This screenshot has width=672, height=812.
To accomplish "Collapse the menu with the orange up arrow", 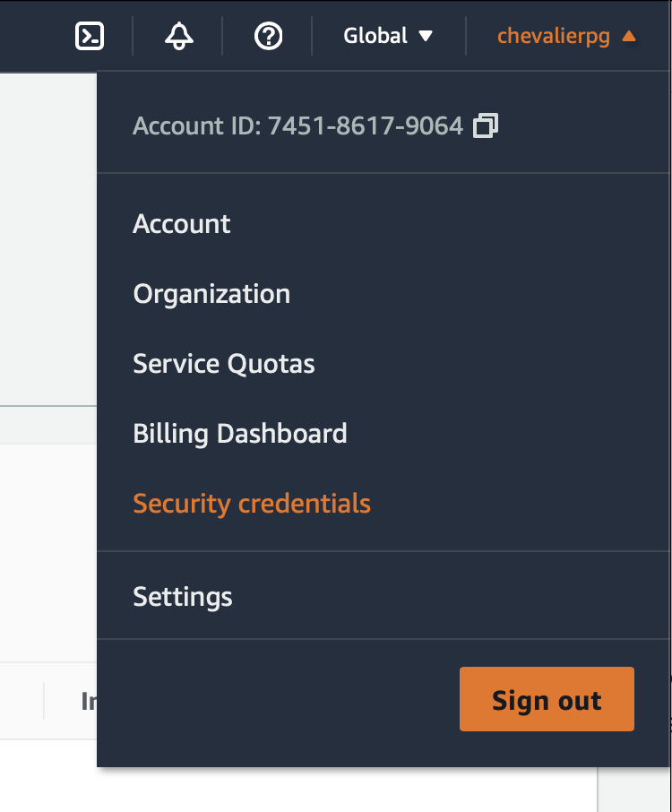I will pos(628,36).
